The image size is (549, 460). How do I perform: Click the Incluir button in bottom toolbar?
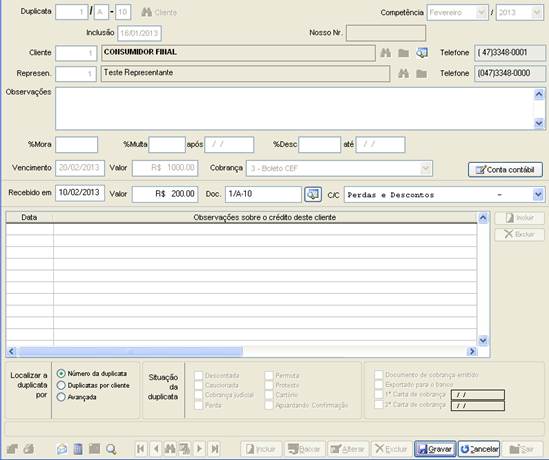point(261,449)
